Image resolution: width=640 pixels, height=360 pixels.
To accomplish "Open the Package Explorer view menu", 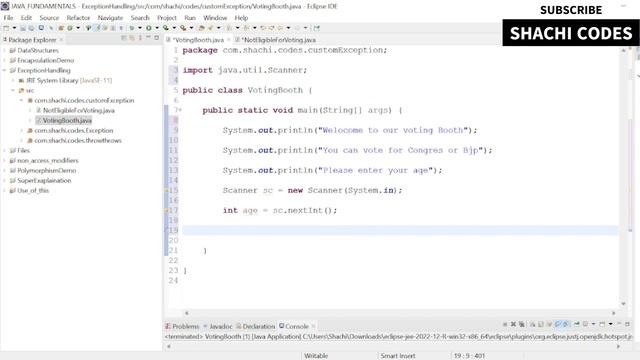I will click(140, 38).
